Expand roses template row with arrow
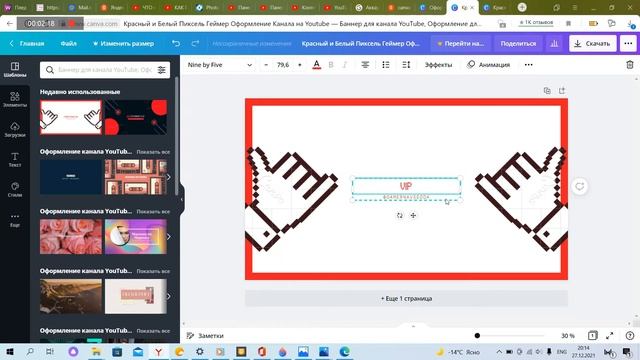Screen dimensions: 640x360 point(168,237)
